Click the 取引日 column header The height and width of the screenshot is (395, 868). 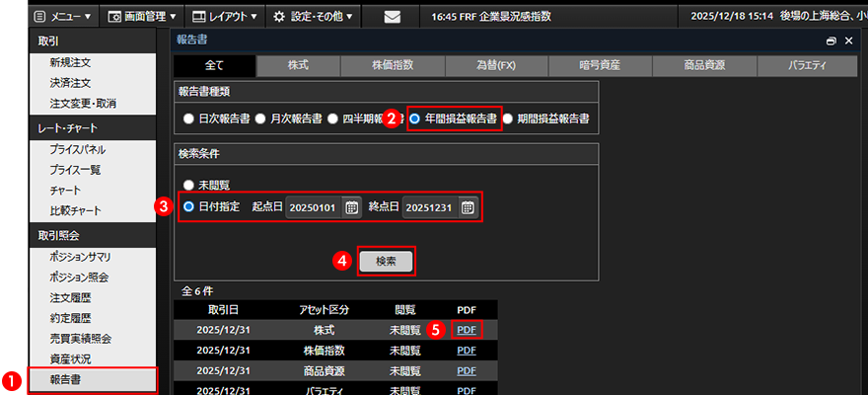(x=223, y=310)
